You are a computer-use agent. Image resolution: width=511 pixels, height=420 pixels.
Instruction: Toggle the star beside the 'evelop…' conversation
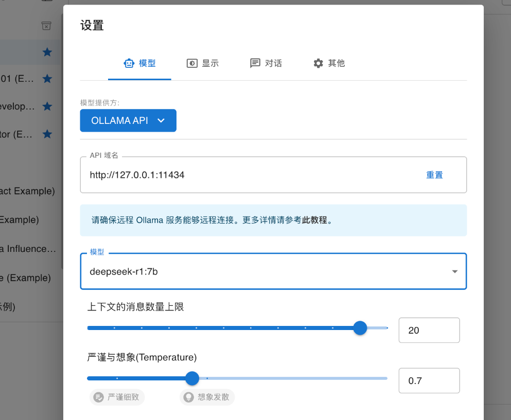point(47,106)
